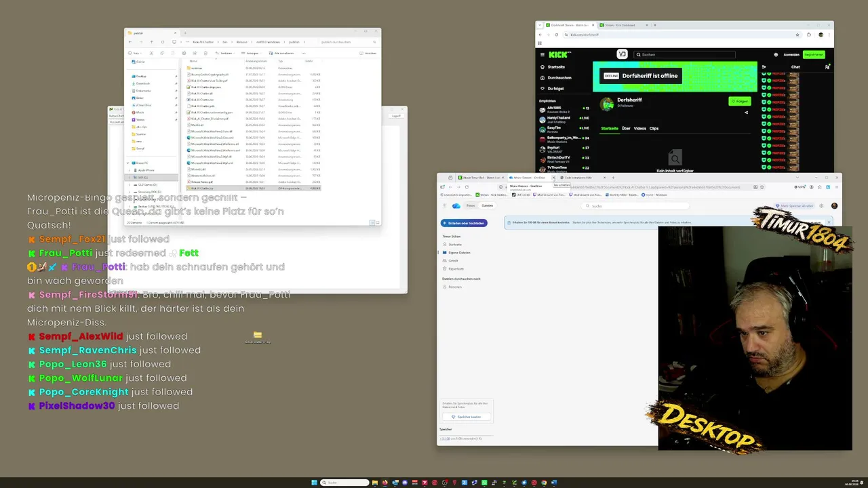
Task: Open the Chrome three-dot menu
Action: click(829, 35)
